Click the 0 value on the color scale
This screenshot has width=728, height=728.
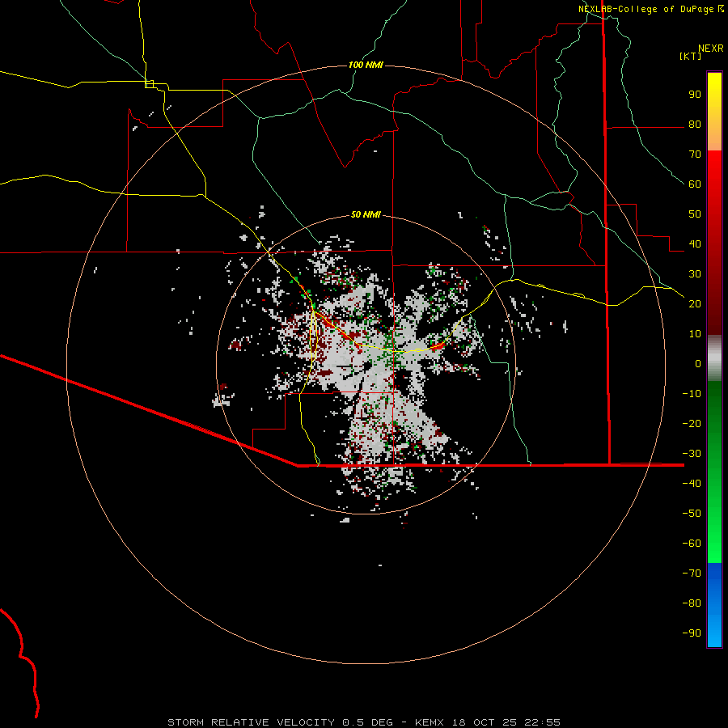point(698,364)
